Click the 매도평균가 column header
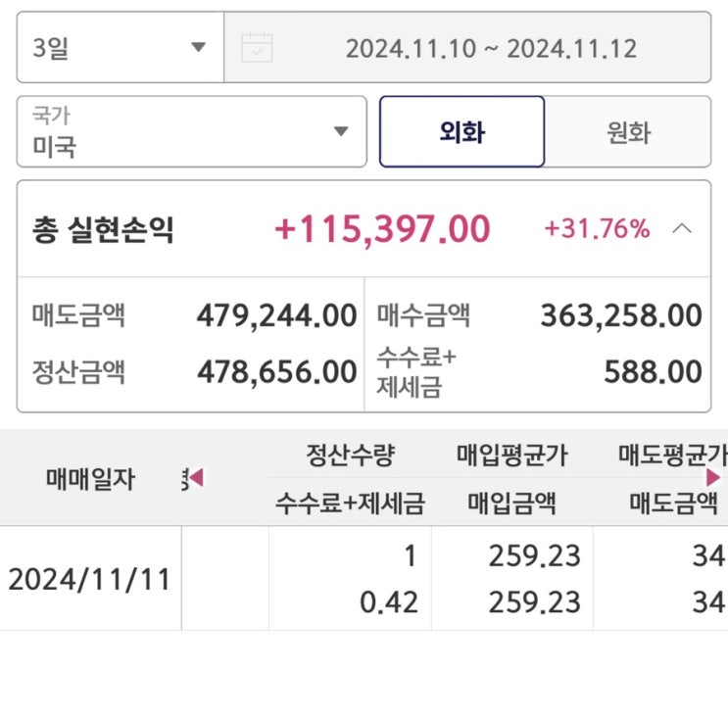The height and width of the screenshot is (720, 728). 672,455
